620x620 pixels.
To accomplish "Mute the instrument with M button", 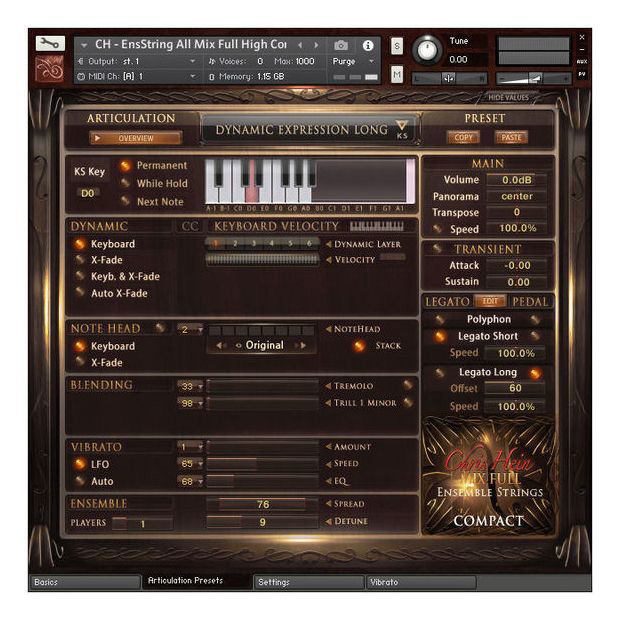I will pos(397,74).
